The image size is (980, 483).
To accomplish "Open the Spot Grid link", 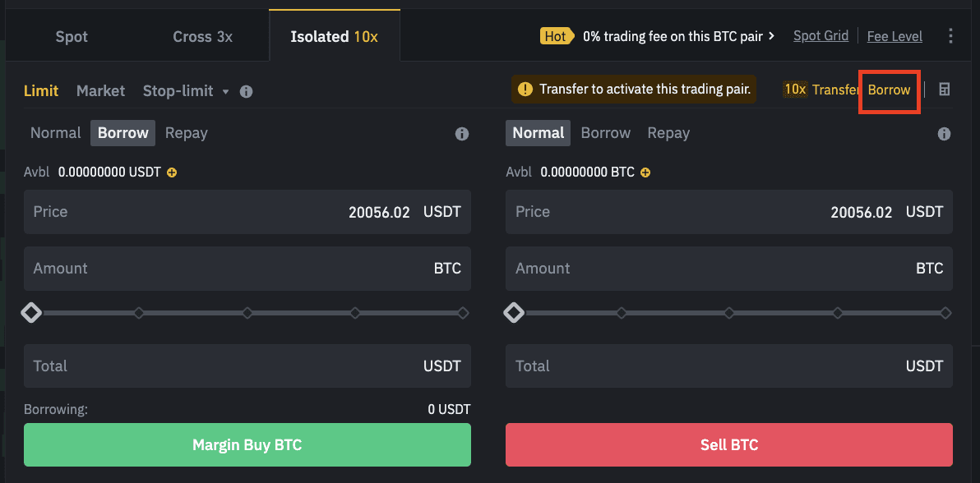I will tap(821, 36).
